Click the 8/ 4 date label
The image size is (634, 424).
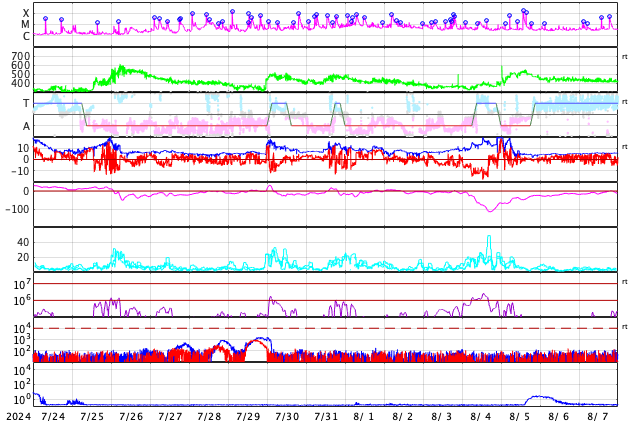(x=480, y=417)
